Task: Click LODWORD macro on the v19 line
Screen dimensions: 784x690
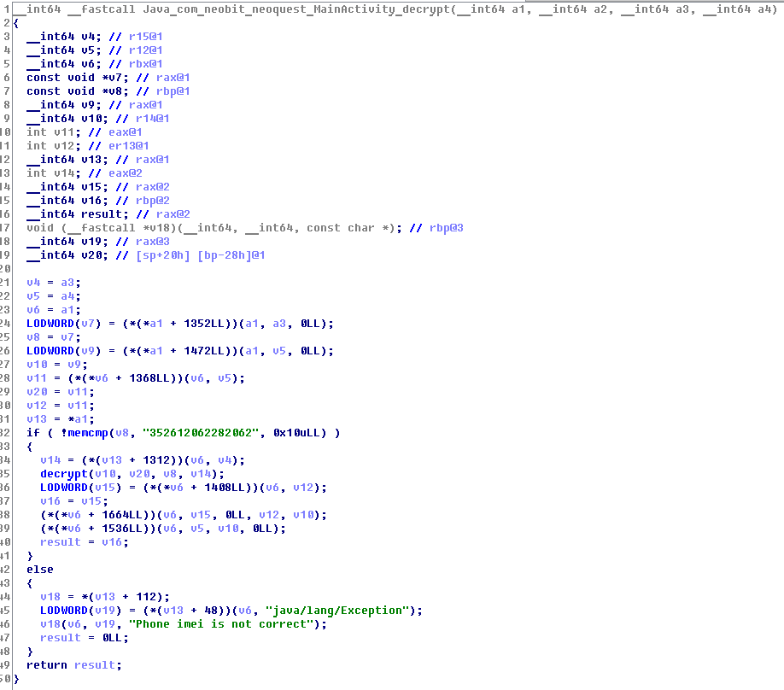Action: pos(64,610)
